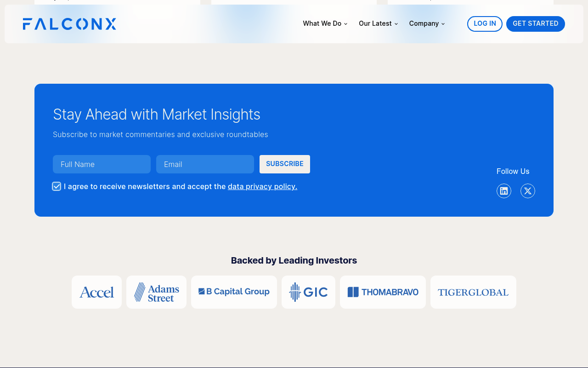Click the 'Follow Us' label
Image resolution: width=588 pixels, height=368 pixels.
coord(513,171)
